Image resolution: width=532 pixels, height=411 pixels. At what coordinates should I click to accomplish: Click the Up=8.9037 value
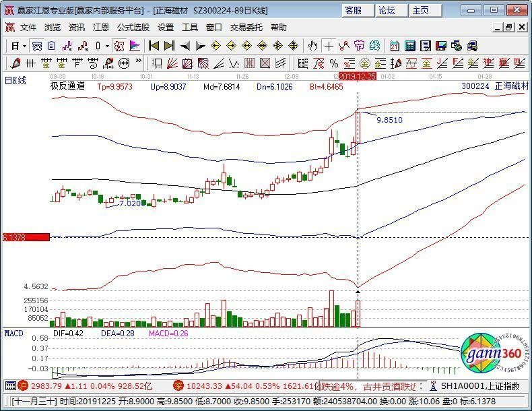tap(168, 87)
